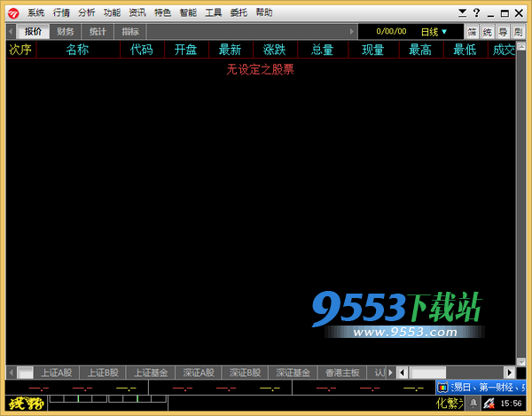The image size is (532, 416).
Task: Click the 筛 filter toolbar button
Action: click(473, 32)
